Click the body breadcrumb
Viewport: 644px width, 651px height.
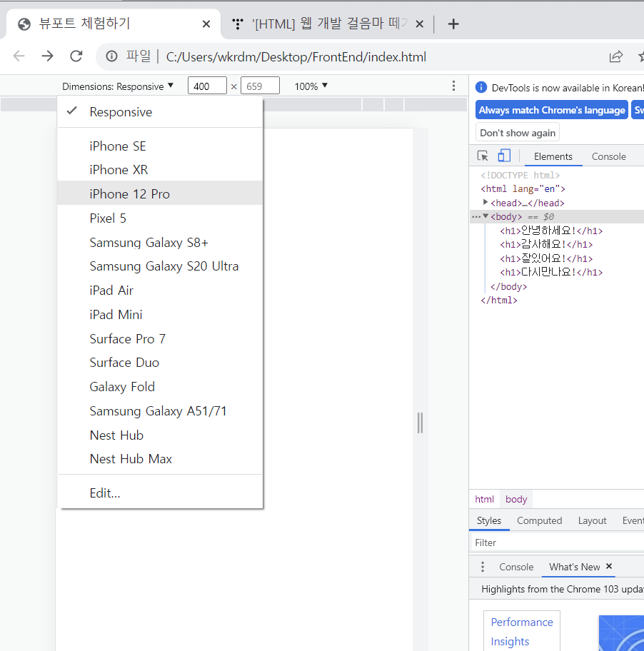516,499
